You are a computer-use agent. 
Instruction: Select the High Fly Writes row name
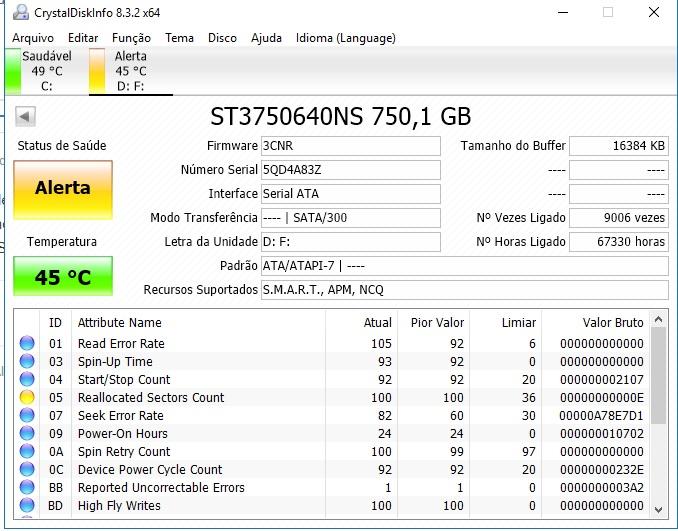(119, 505)
